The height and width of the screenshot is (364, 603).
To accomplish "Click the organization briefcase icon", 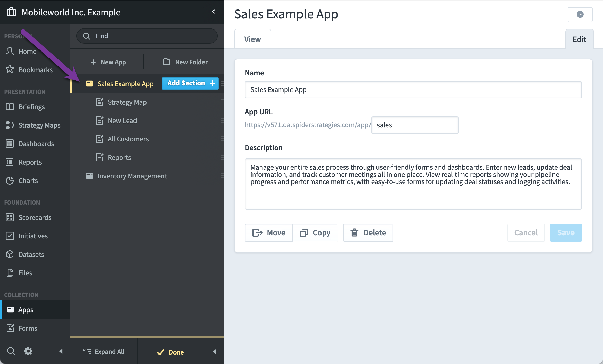I will click(x=11, y=12).
